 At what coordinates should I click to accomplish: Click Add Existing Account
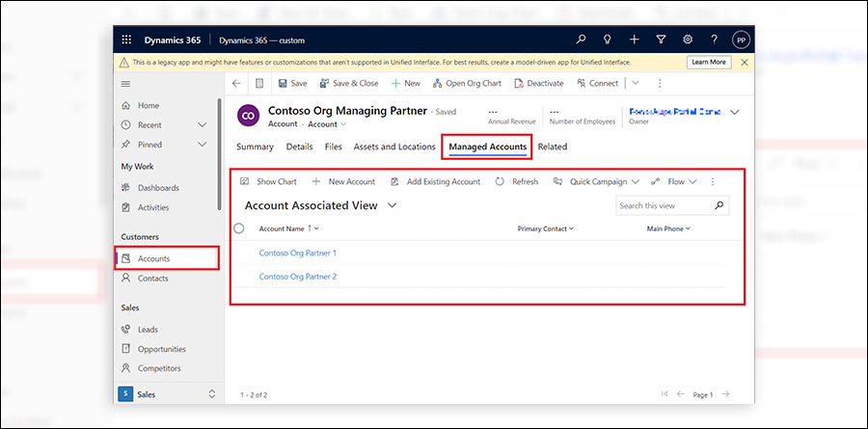point(436,181)
